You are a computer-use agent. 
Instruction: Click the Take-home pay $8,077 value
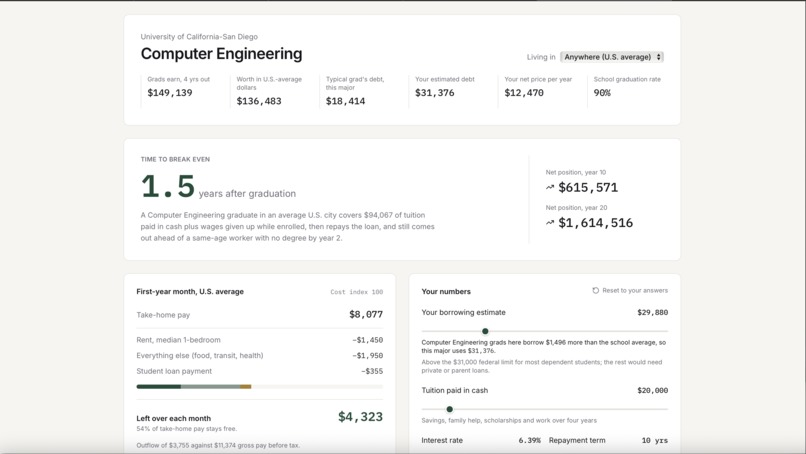click(366, 314)
